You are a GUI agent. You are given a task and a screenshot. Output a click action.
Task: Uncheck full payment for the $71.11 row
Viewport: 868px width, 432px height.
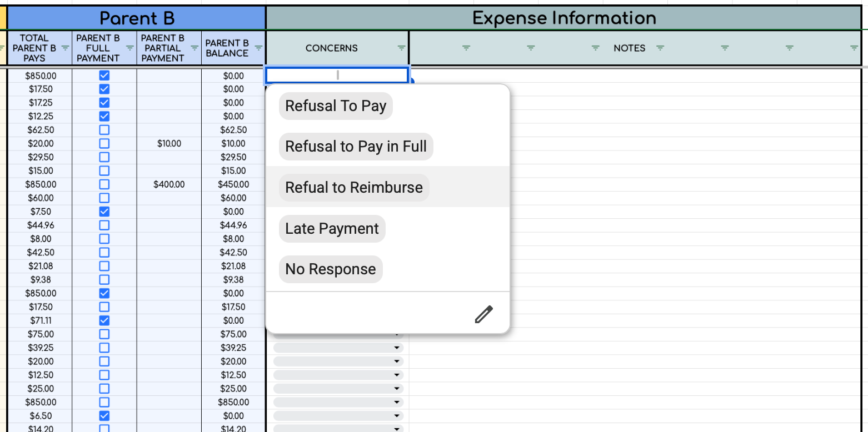tap(104, 320)
